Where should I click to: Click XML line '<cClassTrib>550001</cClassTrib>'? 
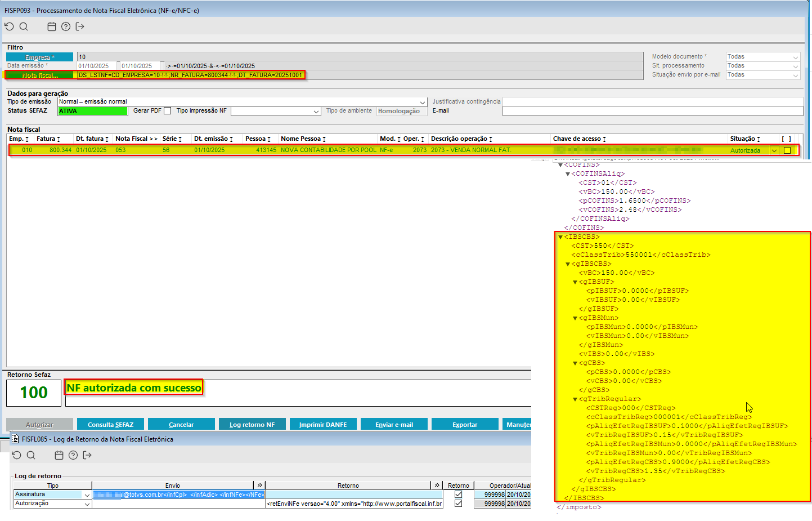click(641, 255)
